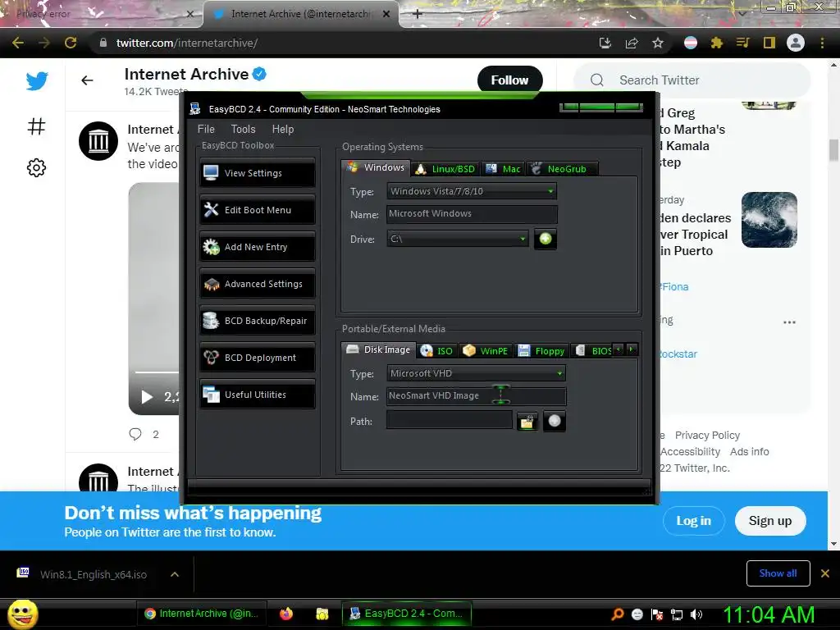Open Chrome profile avatar icon
The height and width of the screenshot is (630, 840).
point(796,43)
